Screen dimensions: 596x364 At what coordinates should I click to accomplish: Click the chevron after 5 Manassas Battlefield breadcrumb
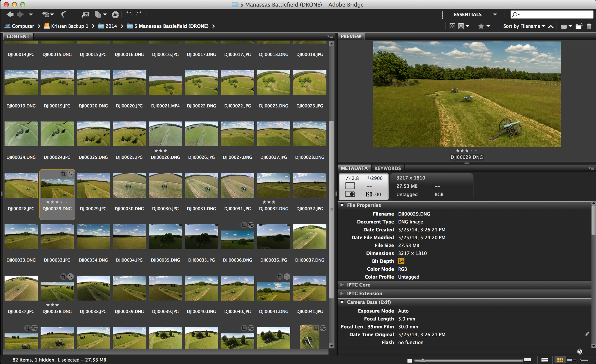tap(214, 26)
